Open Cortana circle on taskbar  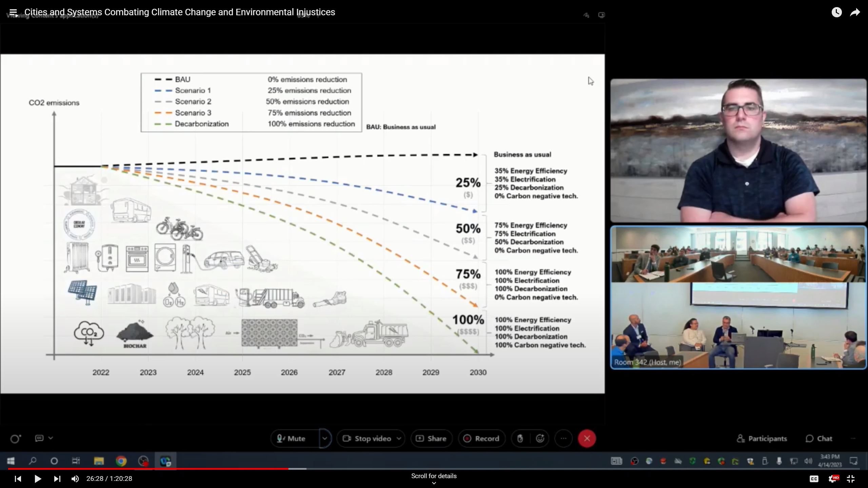(x=54, y=461)
